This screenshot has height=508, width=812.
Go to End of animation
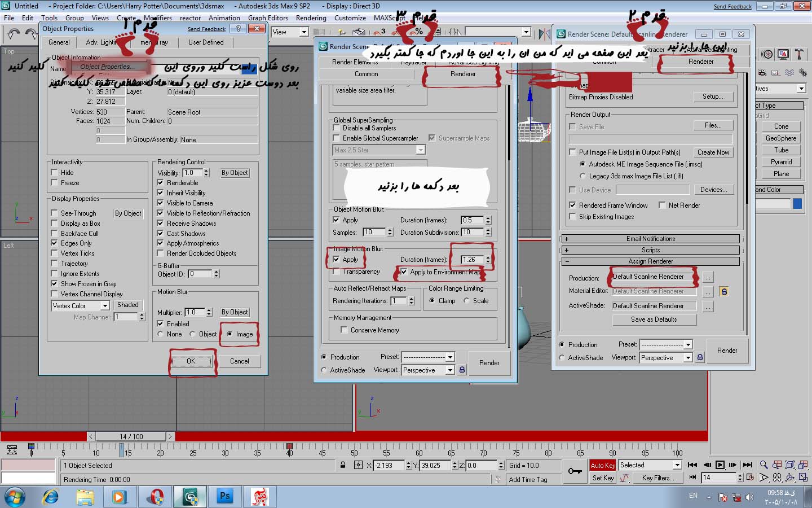[748, 465]
